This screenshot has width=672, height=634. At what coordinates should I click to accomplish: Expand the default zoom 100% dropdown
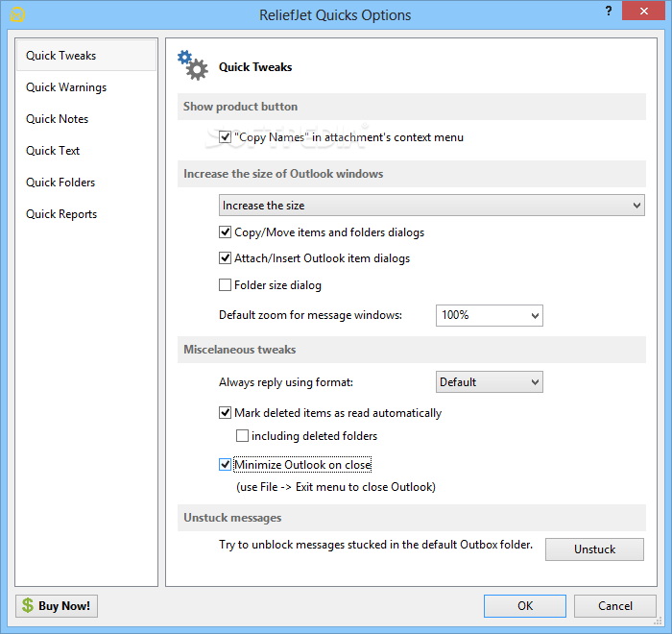pyautogui.click(x=490, y=315)
